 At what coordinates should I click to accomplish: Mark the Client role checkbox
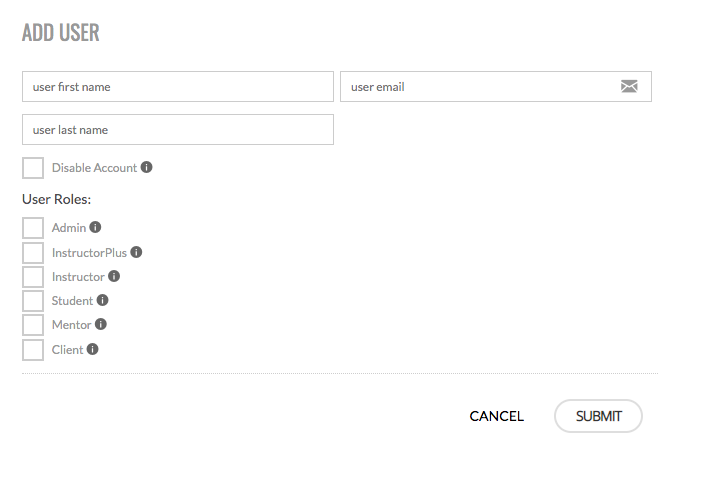pyautogui.click(x=33, y=350)
